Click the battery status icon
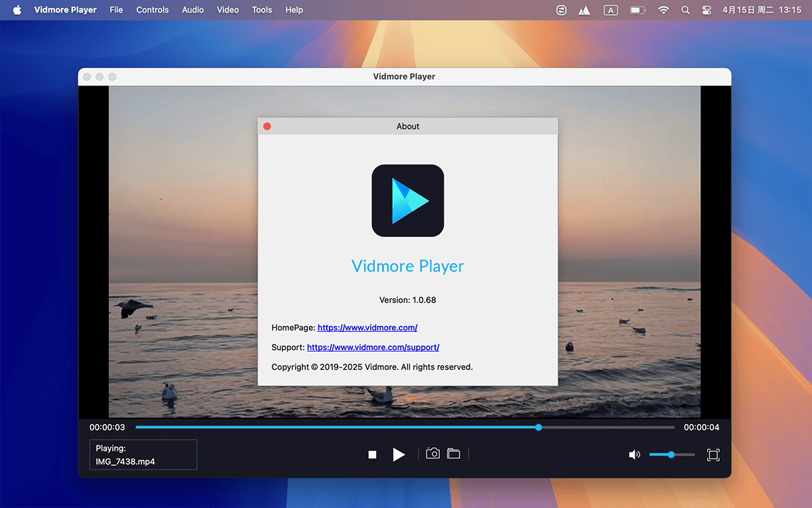This screenshot has width=812, height=508. (x=637, y=10)
